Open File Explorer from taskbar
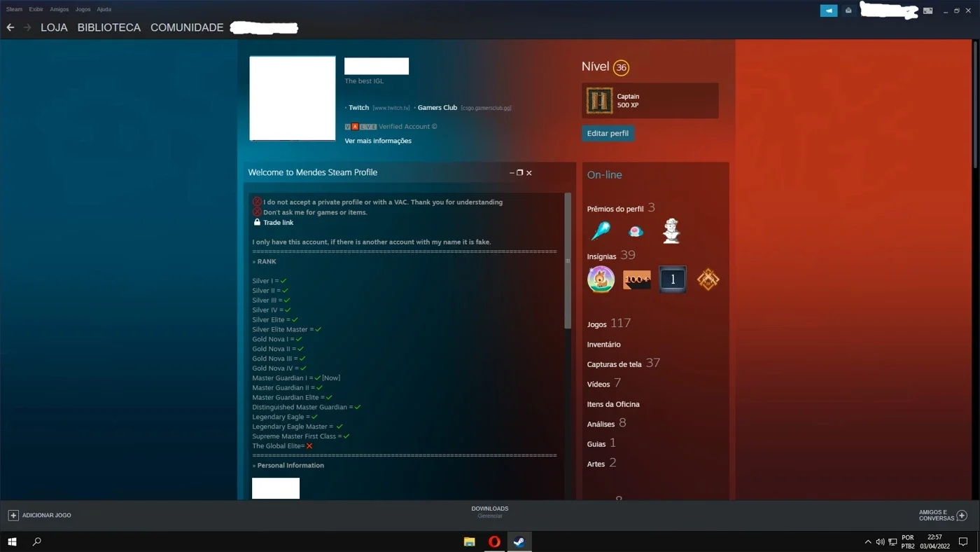 (x=470, y=541)
